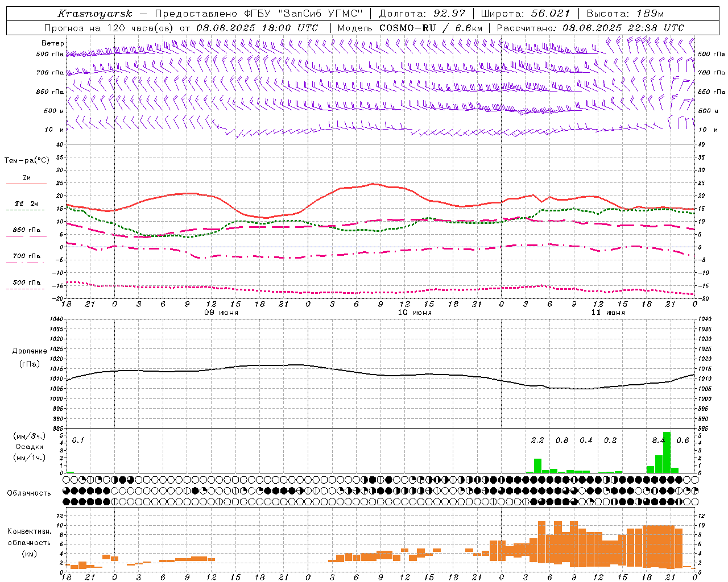Click the 10 июня date label
Viewport: 728px width, 582px height.
415,313
